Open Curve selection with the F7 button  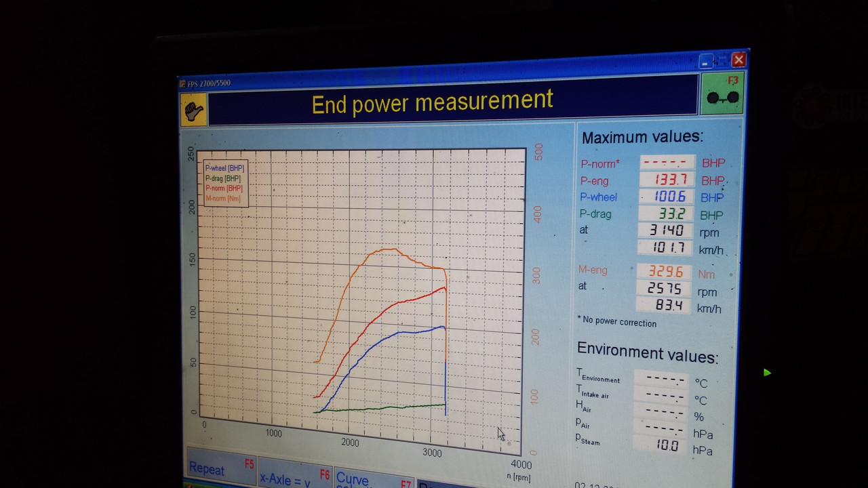click(374, 477)
